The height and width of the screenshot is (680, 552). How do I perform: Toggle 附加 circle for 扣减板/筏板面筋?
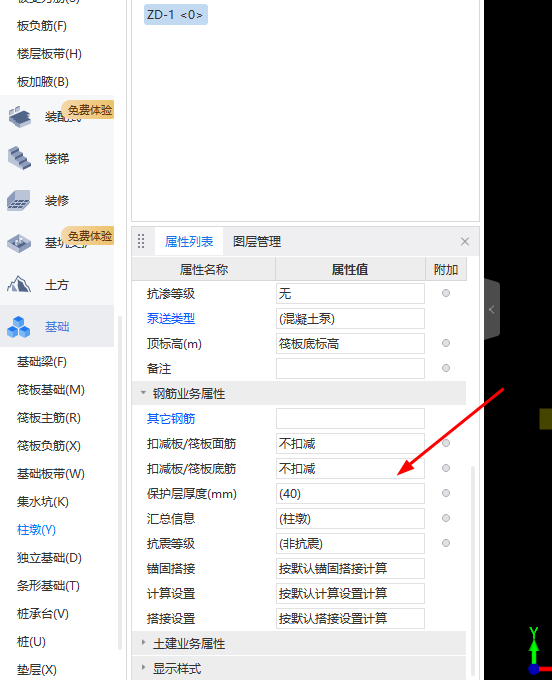[446, 443]
